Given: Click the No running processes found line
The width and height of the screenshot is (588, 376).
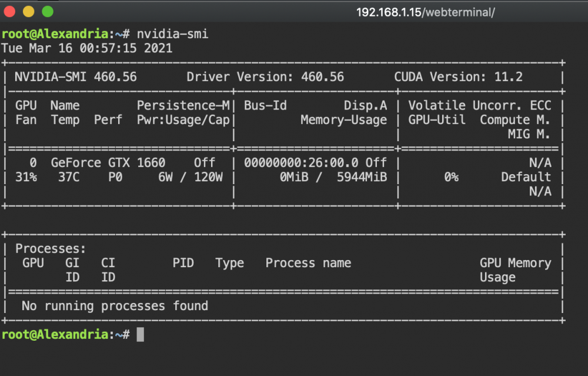Looking at the screenshot, I should click(115, 306).
